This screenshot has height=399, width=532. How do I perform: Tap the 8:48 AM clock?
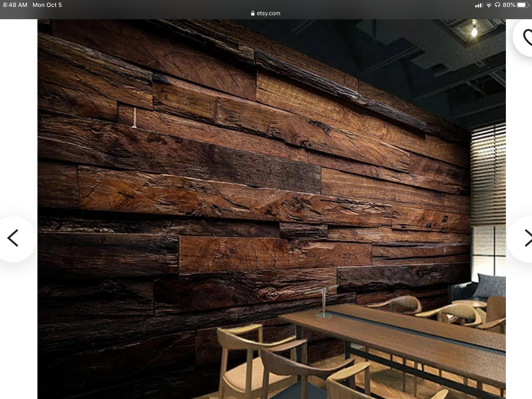[x=15, y=5]
